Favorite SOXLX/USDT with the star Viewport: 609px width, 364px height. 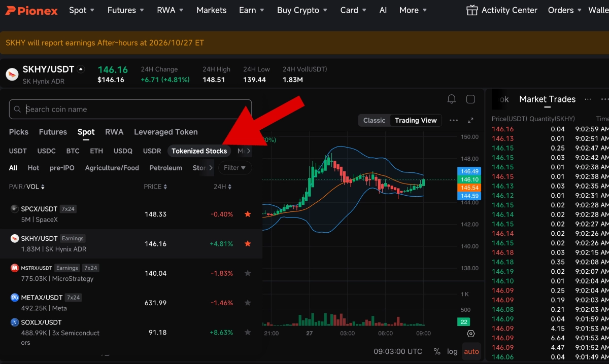click(x=248, y=333)
